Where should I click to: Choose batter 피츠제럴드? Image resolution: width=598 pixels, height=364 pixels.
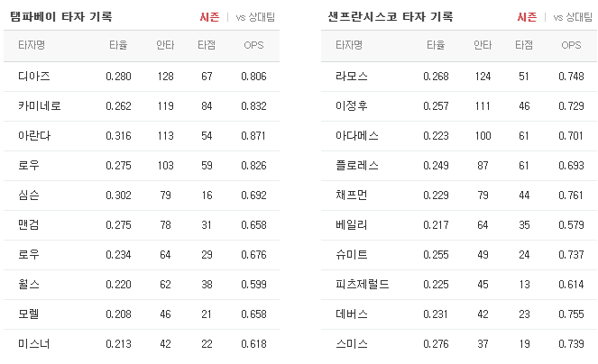[363, 285]
